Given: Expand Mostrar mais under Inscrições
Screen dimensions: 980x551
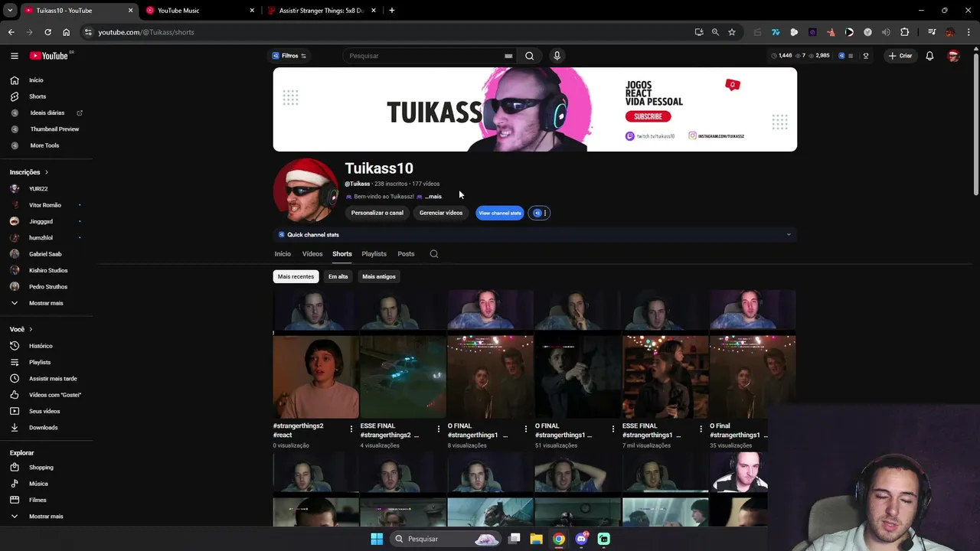Looking at the screenshot, I should click(x=46, y=303).
